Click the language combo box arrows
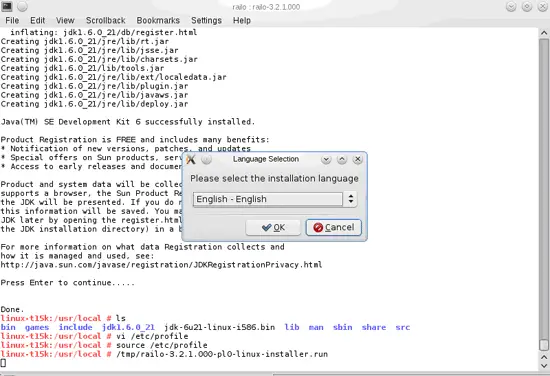550x376 pixels. tap(350, 199)
